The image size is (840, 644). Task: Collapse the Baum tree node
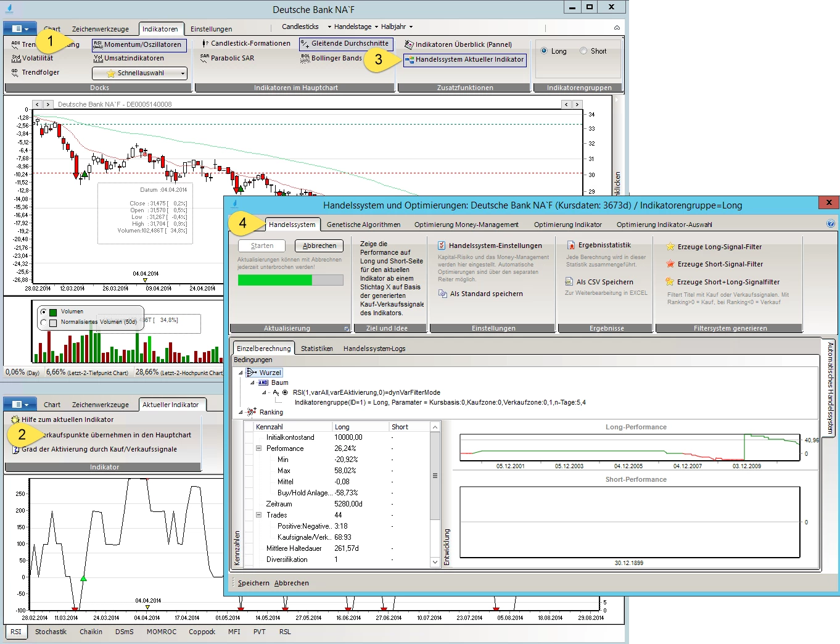[x=252, y=382]
